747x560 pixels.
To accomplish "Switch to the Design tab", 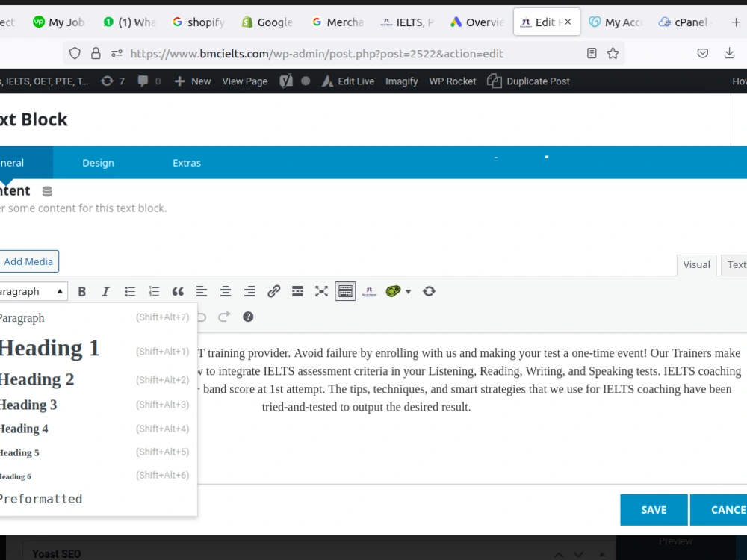I will click(x=98, y=163).
